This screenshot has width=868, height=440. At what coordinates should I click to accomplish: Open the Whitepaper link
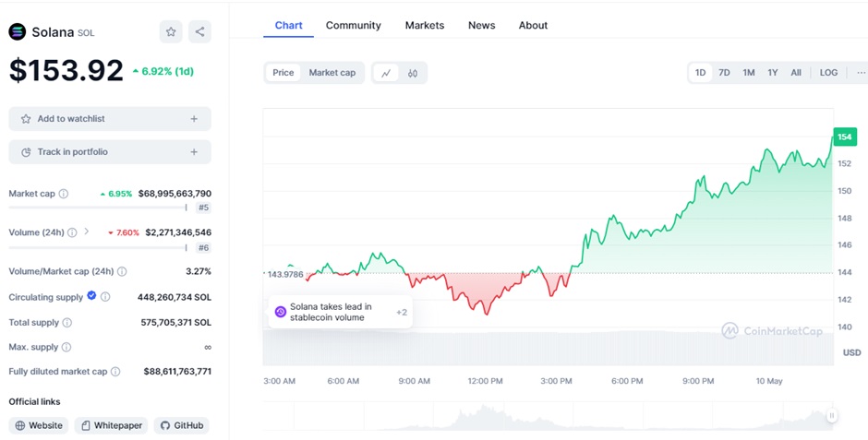[x=111, y=425]
